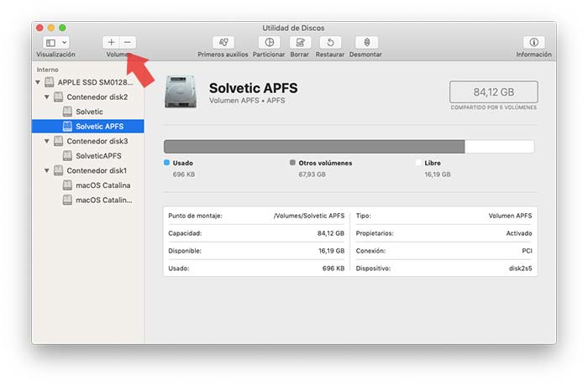Click the Solvetic APFS title text
The image size is (588, 386).
tap(254, 88)
